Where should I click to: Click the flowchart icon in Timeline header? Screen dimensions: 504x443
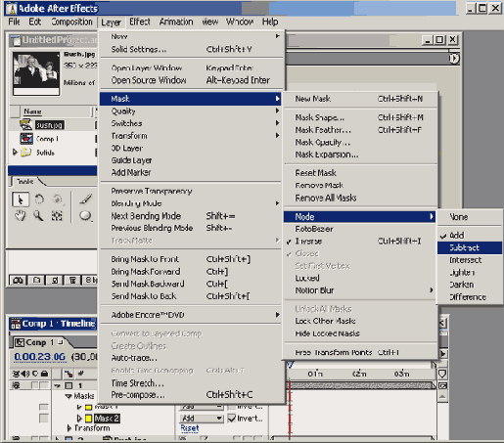pos(69,374)
